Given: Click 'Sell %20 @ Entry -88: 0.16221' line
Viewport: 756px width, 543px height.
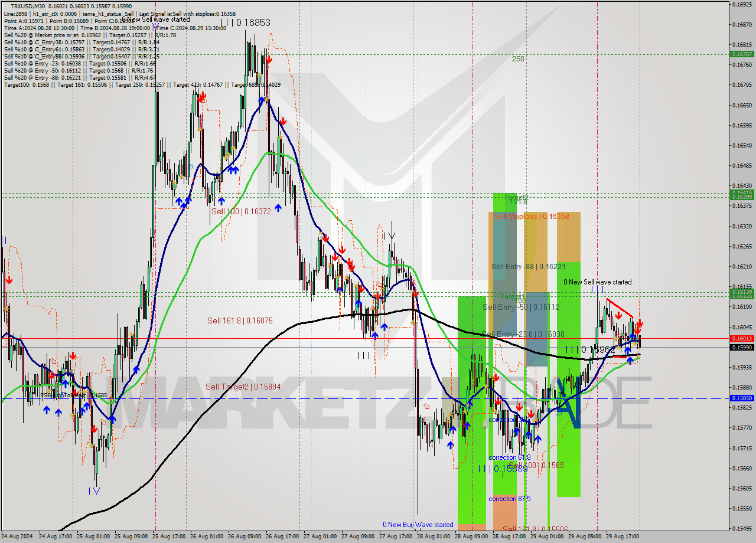Looking at the screenshot, I should click(x=80, y=77).
